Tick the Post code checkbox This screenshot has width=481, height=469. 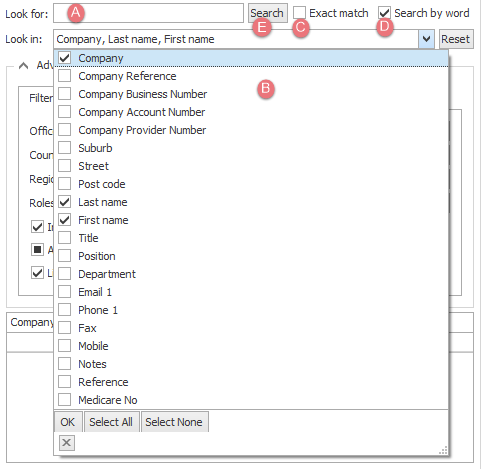[x=64, y=184]
